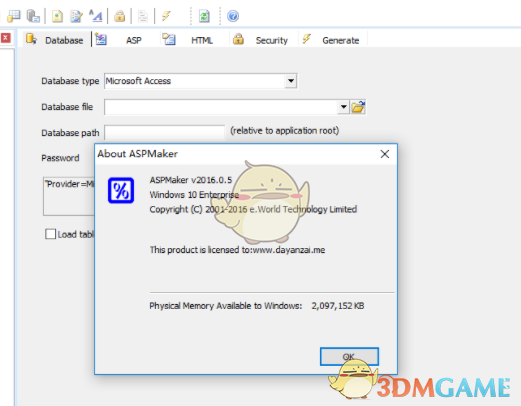
Task: Click the 2,097,152 KB memory value
Action: pos(338,306)
